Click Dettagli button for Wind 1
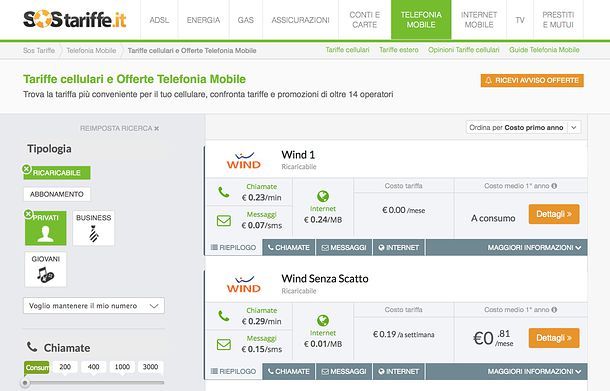 click(554, 214)
